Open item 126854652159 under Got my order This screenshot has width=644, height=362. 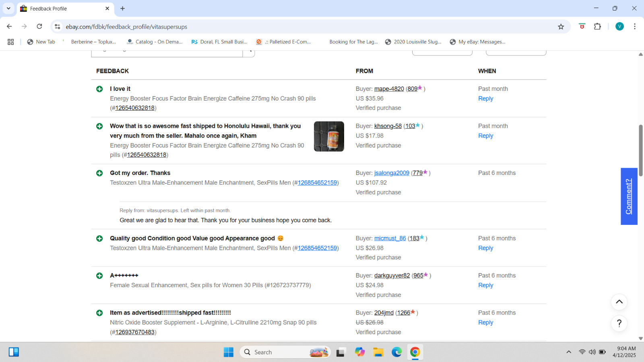[x=317, y=183]
